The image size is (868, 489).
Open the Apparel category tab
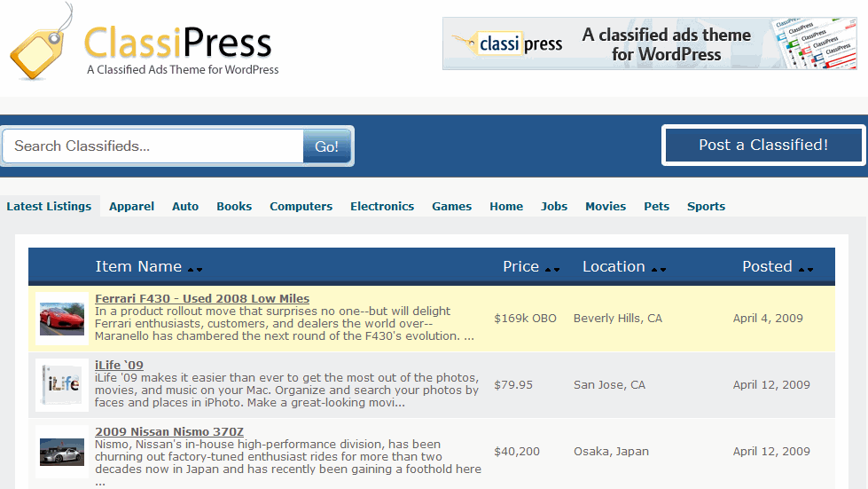click(132, 206)
